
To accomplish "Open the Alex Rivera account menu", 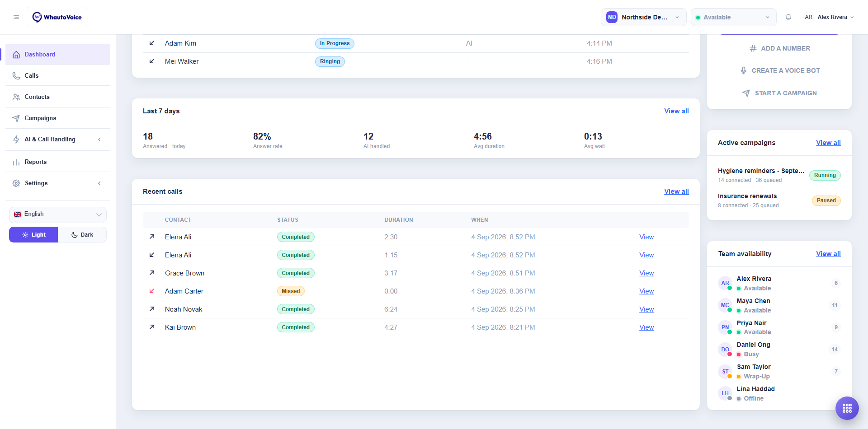I will click(829, 17).
